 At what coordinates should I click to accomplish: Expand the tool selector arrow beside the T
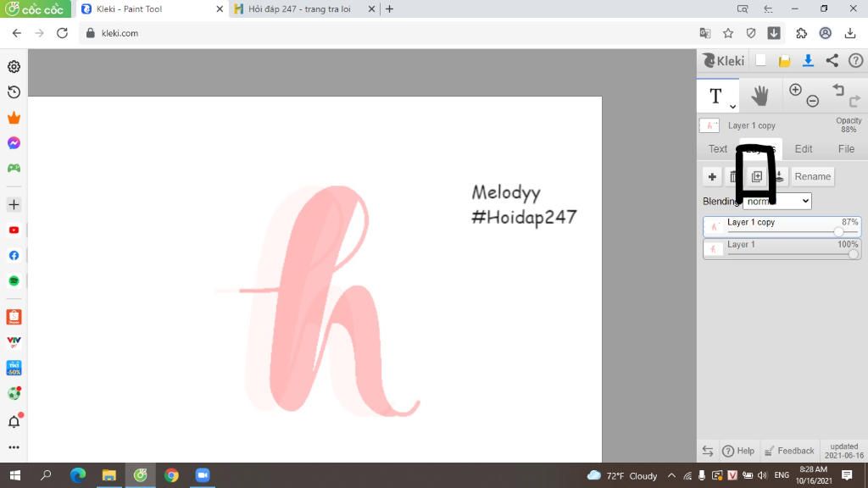732,106
